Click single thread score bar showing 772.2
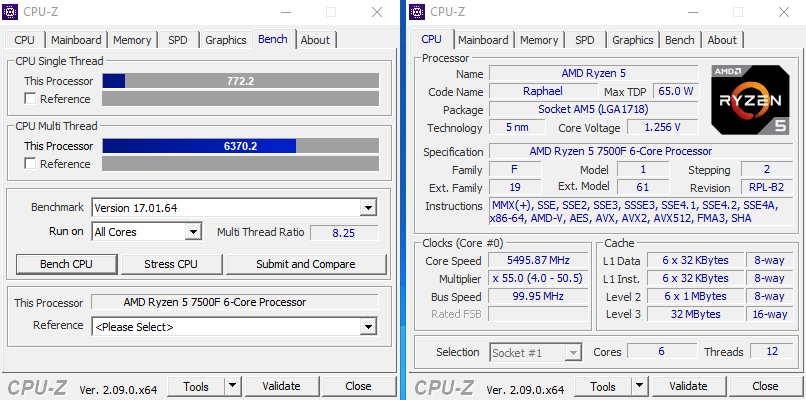The image size is (806, 400). click(241, 81)
